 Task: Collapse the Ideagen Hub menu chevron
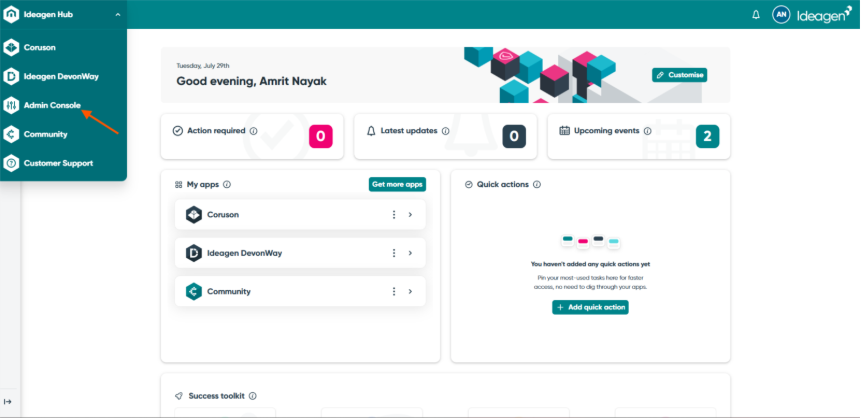117,15
